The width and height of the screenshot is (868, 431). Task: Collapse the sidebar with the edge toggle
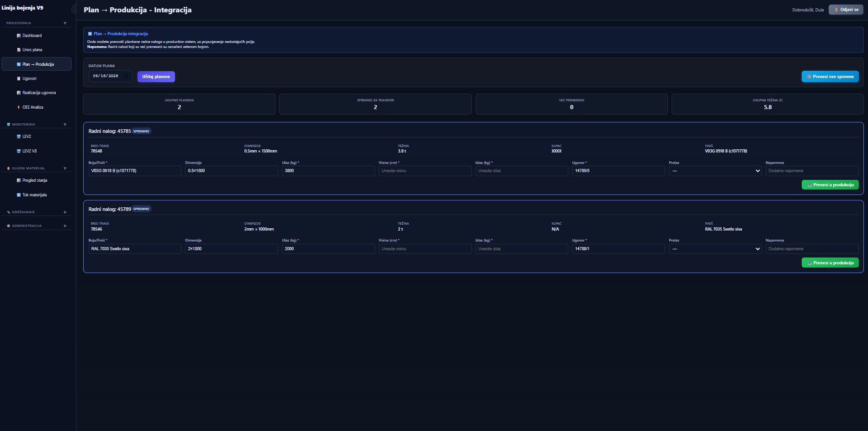[x=74, y=10]
